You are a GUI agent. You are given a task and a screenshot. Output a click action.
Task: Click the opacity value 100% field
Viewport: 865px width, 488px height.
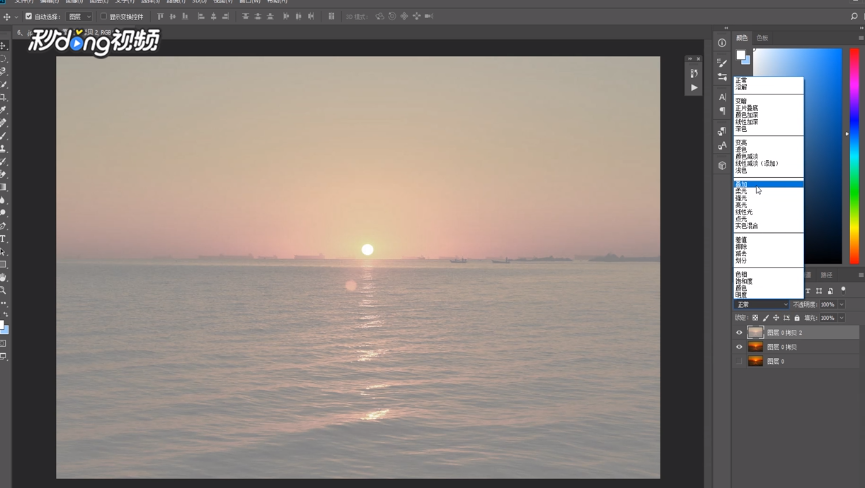click(x=828, y=304)
